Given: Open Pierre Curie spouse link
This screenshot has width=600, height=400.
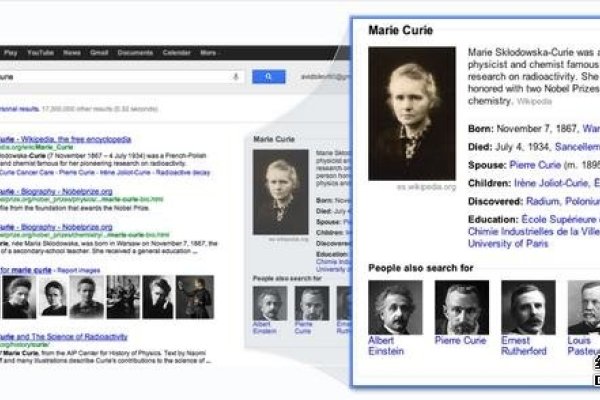Looking at the screenshot, I should pyautogui.click(x=535, y=165).
